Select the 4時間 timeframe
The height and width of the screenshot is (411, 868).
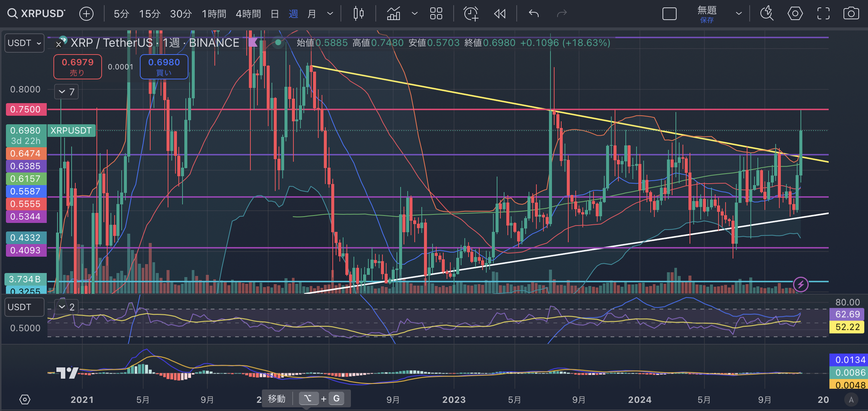tap(248, 14)
